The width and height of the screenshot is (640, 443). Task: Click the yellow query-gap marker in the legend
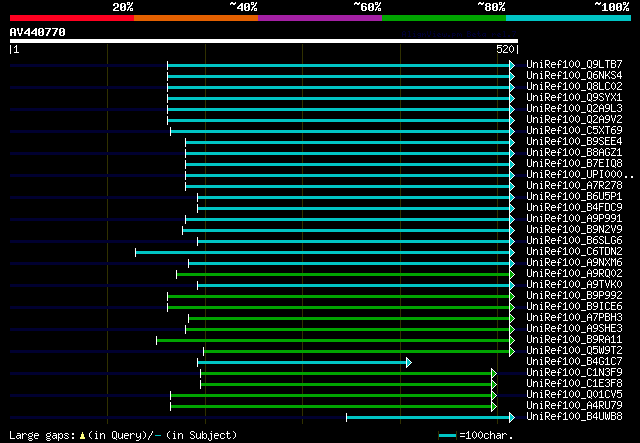82,436
